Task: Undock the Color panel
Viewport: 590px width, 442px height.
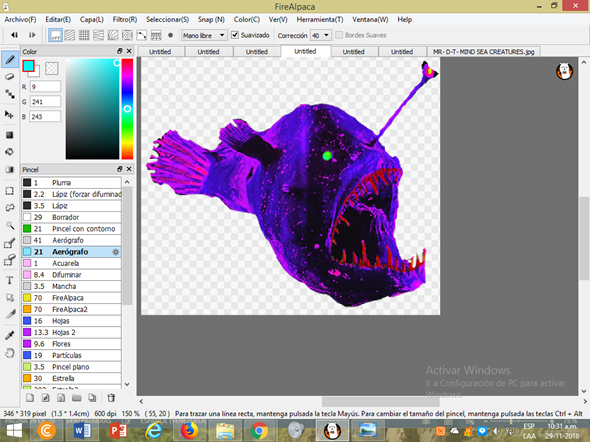Action: (120, 51)
